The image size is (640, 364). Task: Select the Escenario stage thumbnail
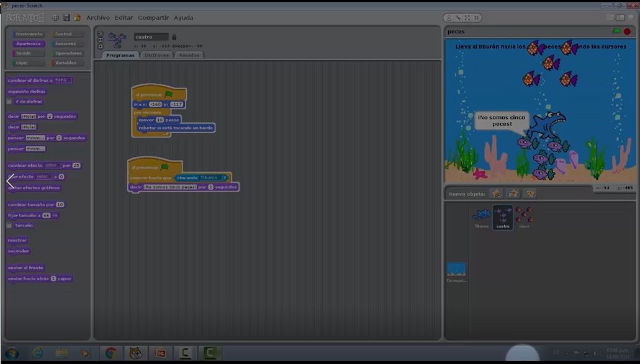(456, 272)
